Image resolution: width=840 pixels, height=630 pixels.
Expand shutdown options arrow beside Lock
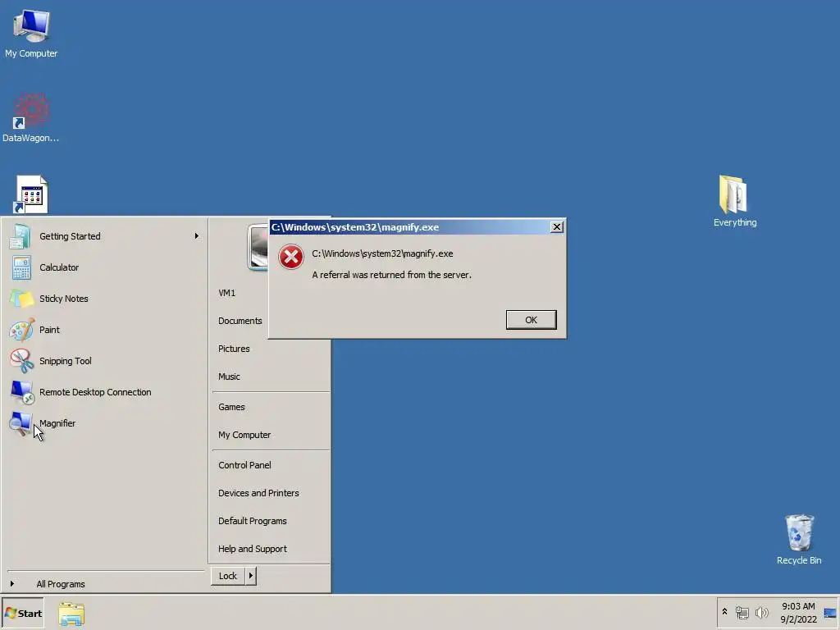(251, 576)
